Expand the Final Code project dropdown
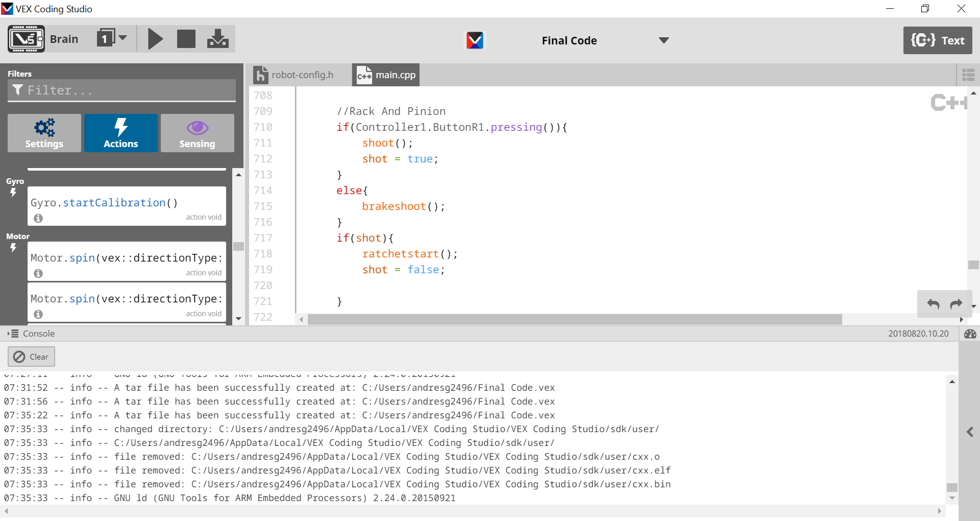 pos(664,40)
